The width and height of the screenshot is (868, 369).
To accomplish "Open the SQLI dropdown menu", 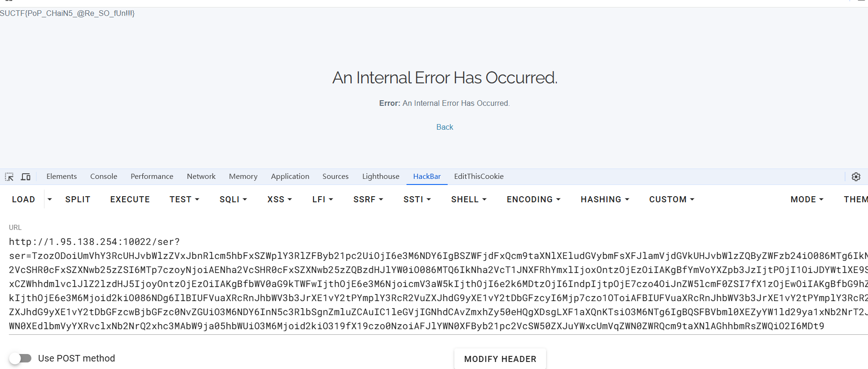I will pos(233,199).
